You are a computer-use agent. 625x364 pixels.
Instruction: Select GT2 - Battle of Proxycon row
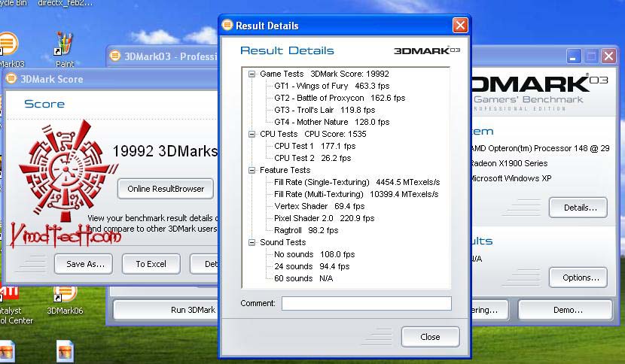[340, 98]
